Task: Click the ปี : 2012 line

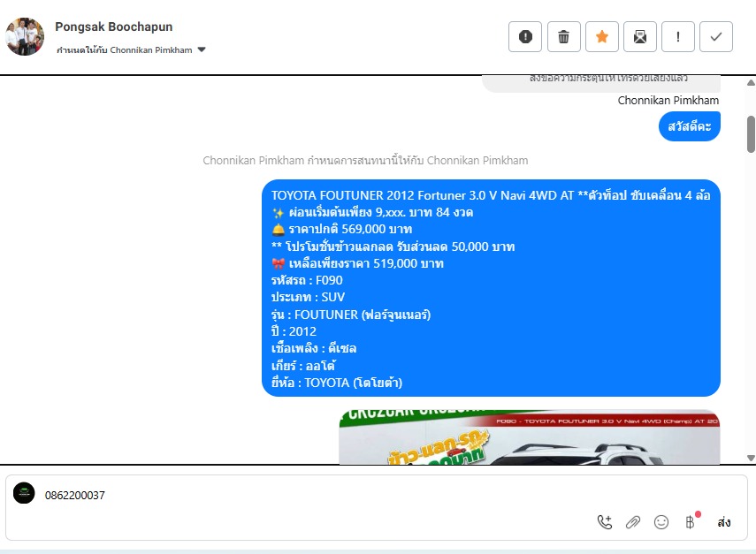Action: (x=294, y=331)
